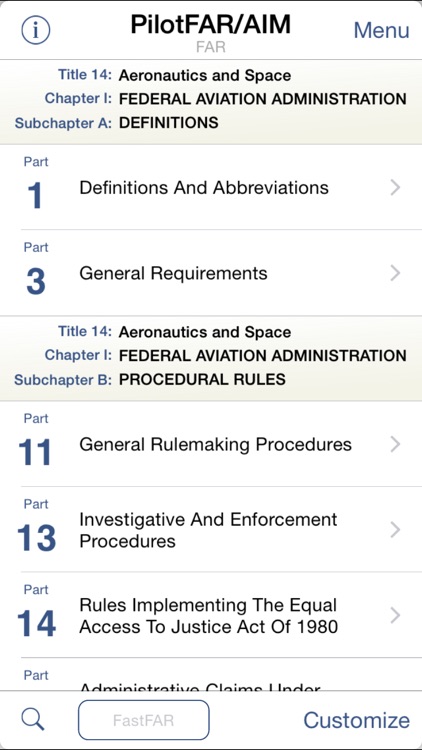Expand General Rulemaking Procedures chevron

click(395, 444)
